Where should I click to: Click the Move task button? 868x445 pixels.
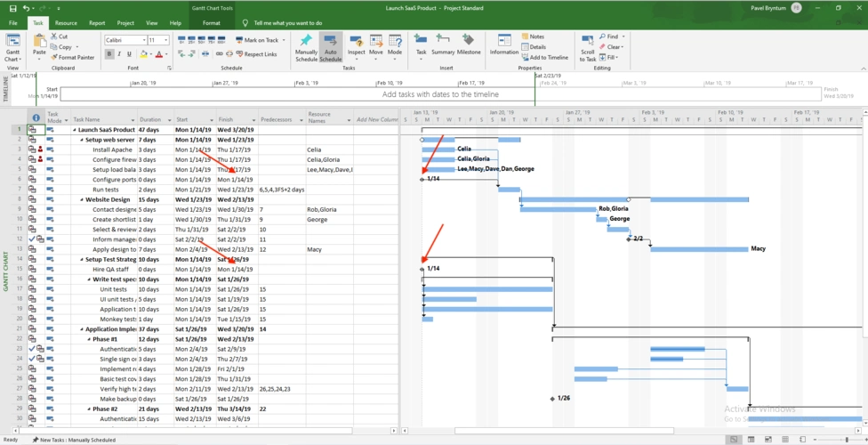click(376, 46)
